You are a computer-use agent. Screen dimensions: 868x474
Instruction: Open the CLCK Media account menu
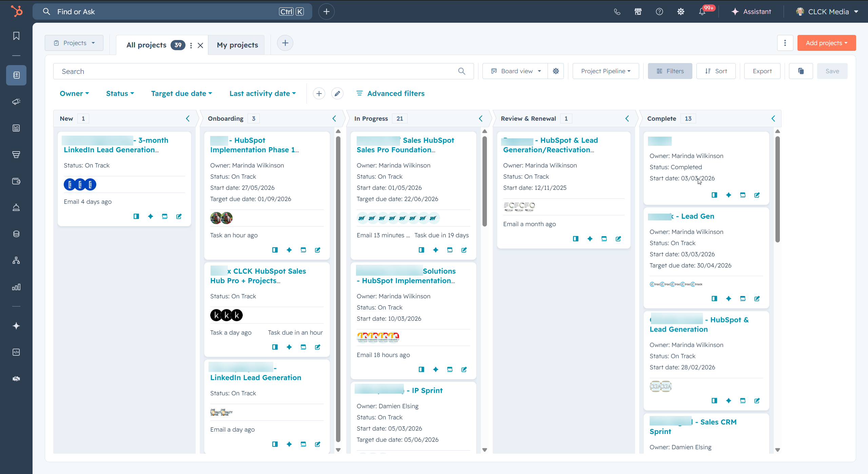tap(827, 12)
